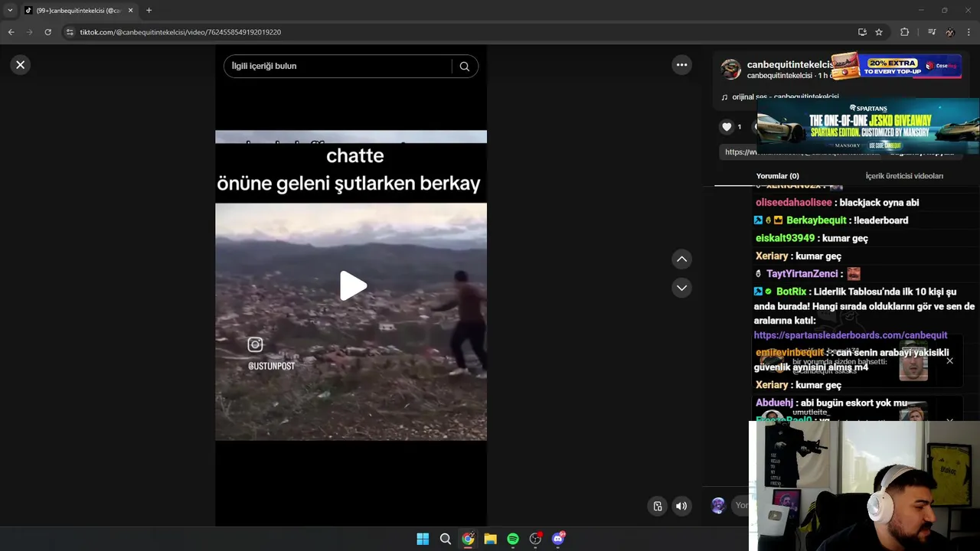Go back in the browser
The image size is (980, 551).
click(x=11, y=32)
